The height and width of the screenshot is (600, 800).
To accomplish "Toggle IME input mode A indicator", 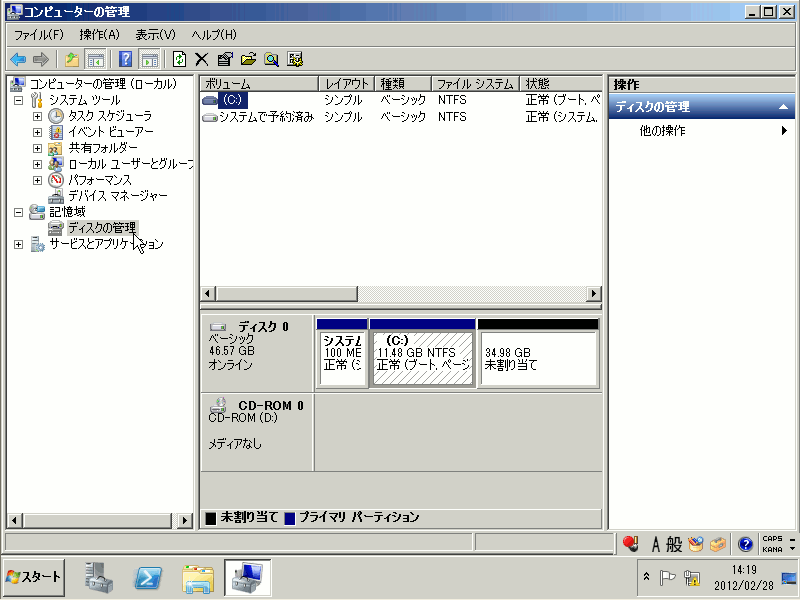I will point(656,544).
